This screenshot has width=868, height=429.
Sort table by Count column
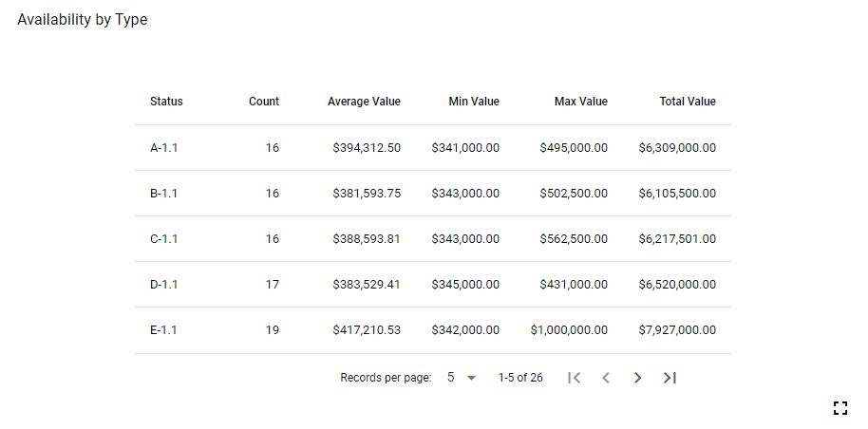click(x=264, y=102)
